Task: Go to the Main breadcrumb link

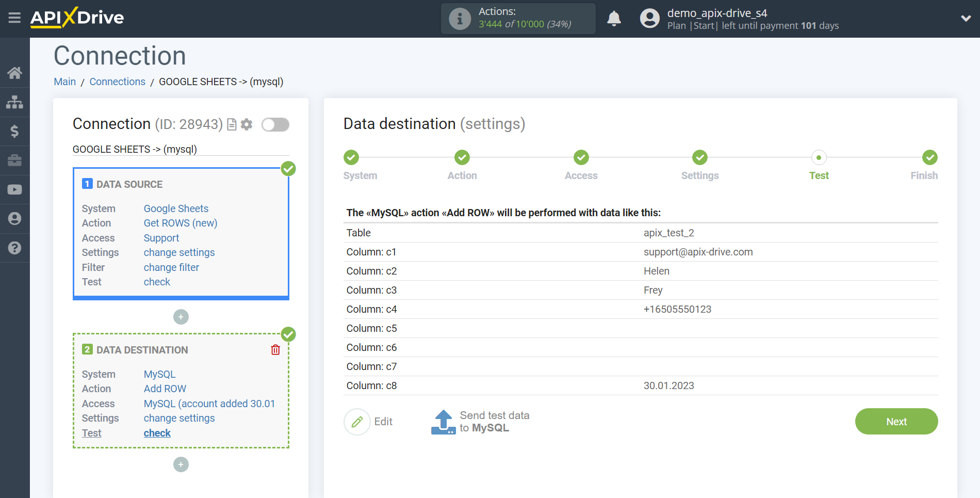Action: (x=65, y=82)
